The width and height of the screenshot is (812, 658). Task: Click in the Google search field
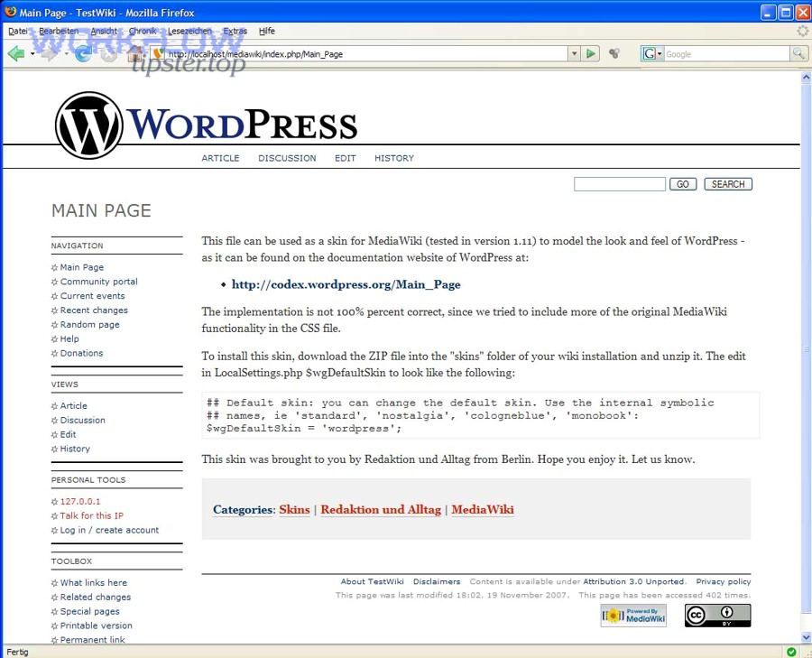(726, 53)
